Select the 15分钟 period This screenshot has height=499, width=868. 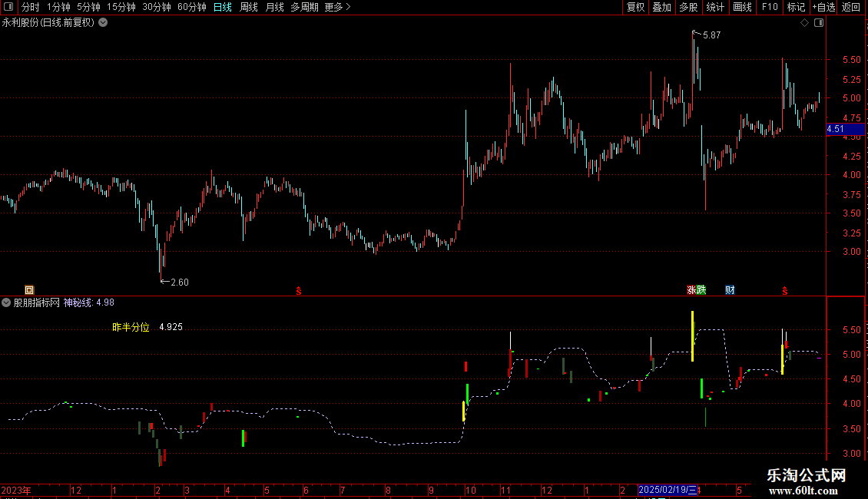[x=121, y=7]
